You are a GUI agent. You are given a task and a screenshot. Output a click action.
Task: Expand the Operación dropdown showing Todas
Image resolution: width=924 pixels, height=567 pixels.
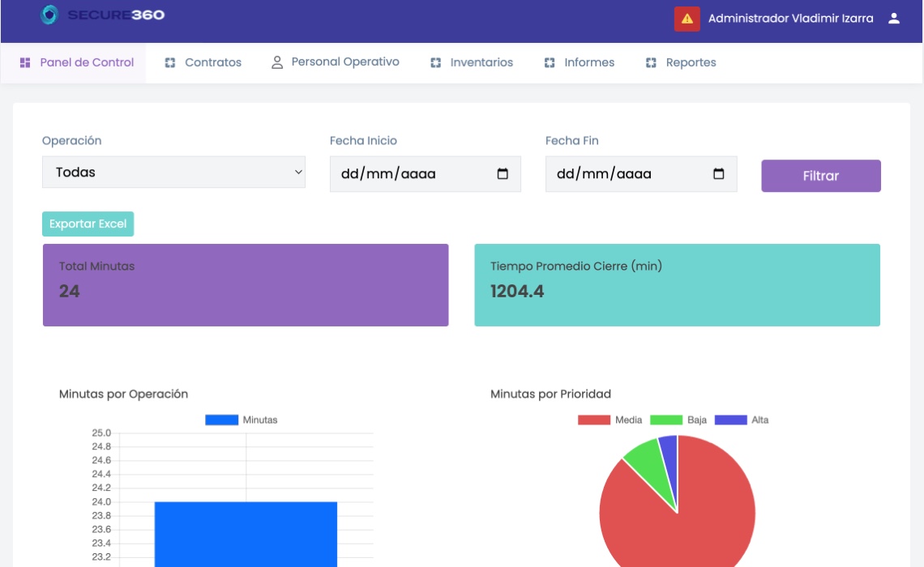(x=173, y=172)
